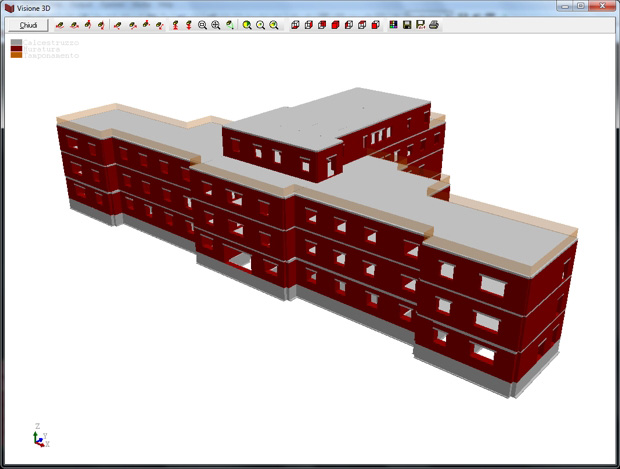
Task: Click the save image with red mark icon
Action: pos(420,25)
